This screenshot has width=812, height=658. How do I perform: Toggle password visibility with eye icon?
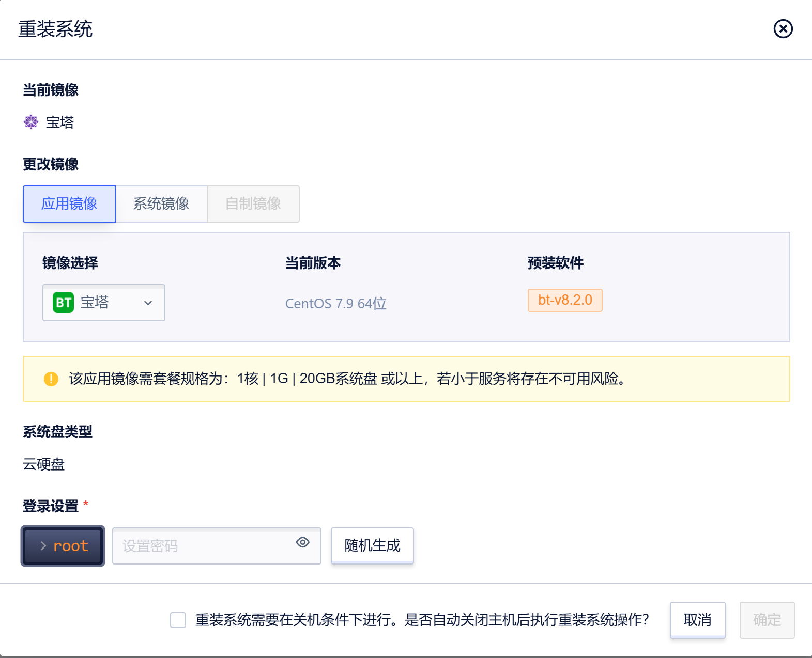pos(303,542)
